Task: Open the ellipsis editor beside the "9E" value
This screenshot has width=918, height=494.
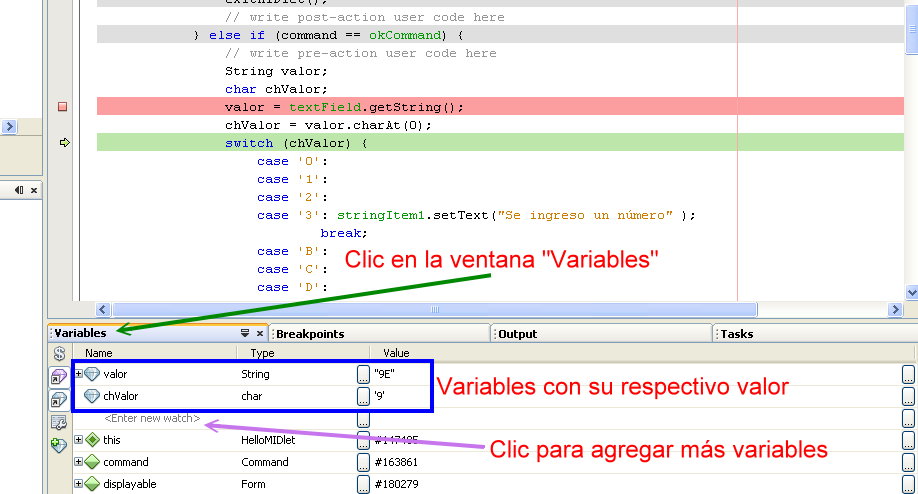Action: (x=363, y=375)
